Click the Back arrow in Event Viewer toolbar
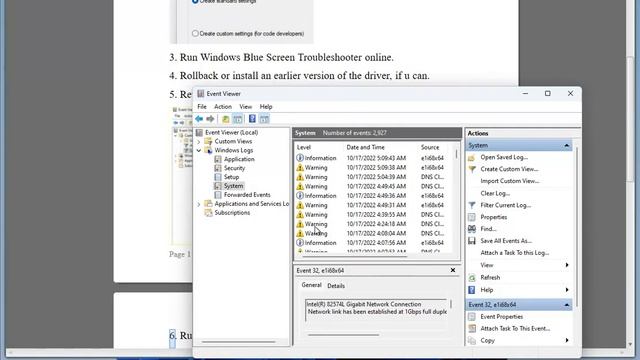The height and width of the screenshot is (360, 640). tap(199, 119)
